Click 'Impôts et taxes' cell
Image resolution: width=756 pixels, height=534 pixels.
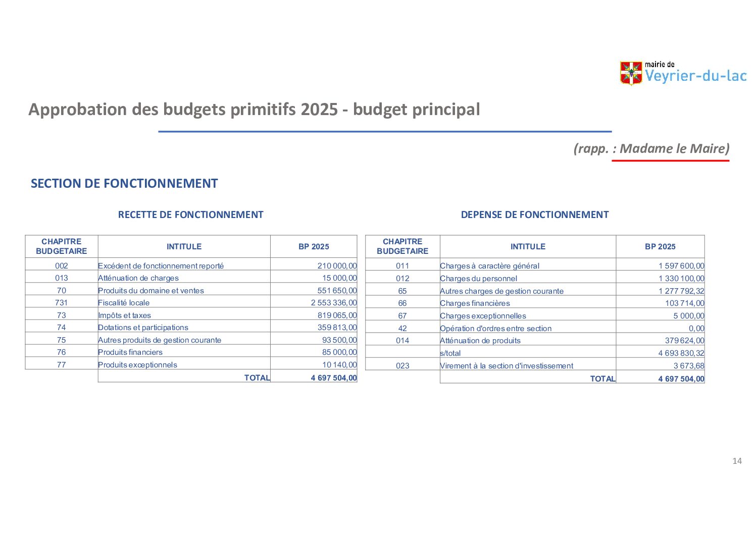124,315
